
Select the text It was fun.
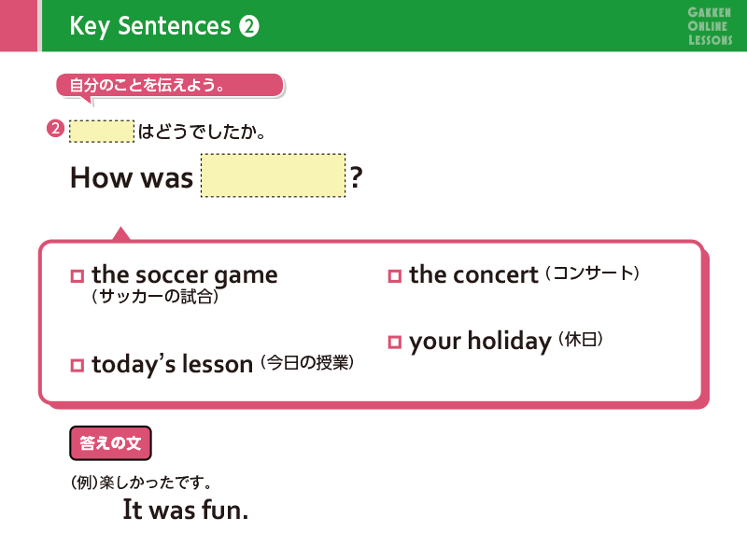point(185,510)
